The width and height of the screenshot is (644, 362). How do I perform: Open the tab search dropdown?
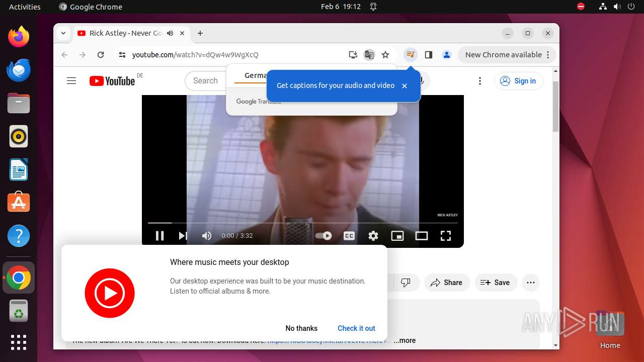[63, 33]
